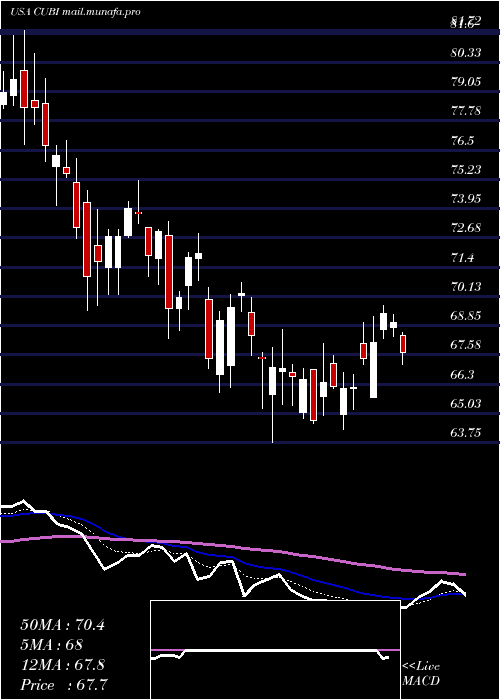
Task: Click the last red candlestick on the right
Action: [x=403, y=344]
